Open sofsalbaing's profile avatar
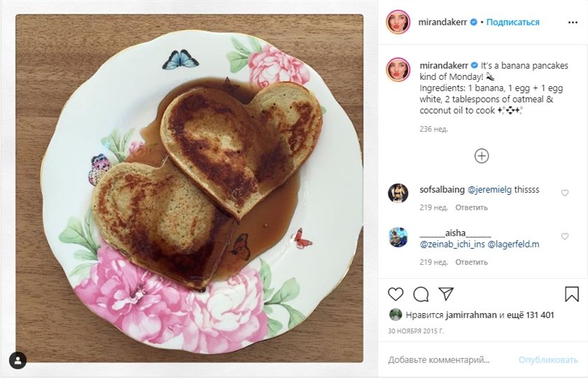Image resolution: width=588 pixels, height=379 pixels. coord(398,193)
